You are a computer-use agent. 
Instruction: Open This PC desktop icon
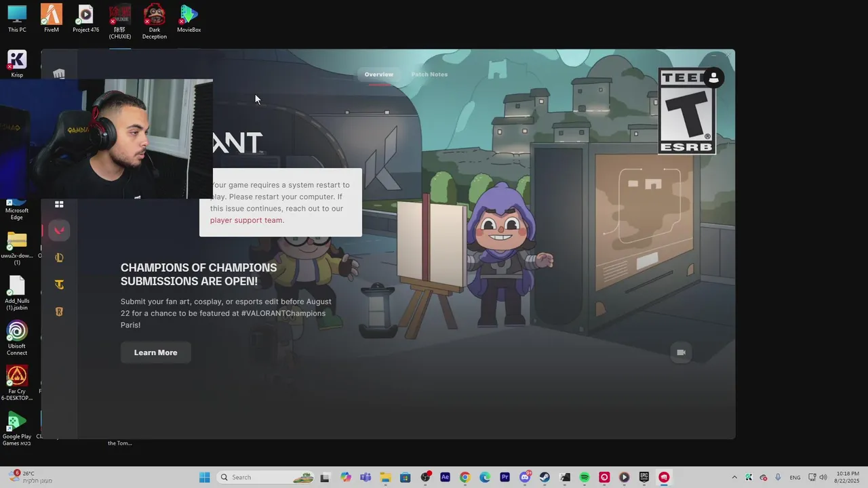tap(17, 18)
